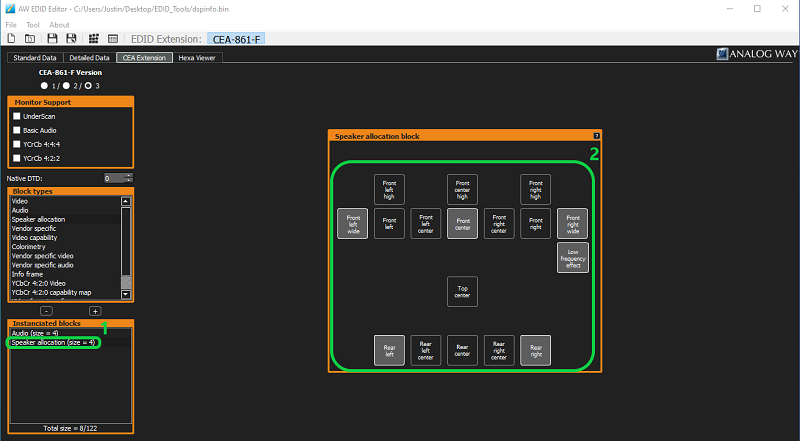800x441 pixels.
Task: Toggle the Top center speaker
Action: (462, 291)
